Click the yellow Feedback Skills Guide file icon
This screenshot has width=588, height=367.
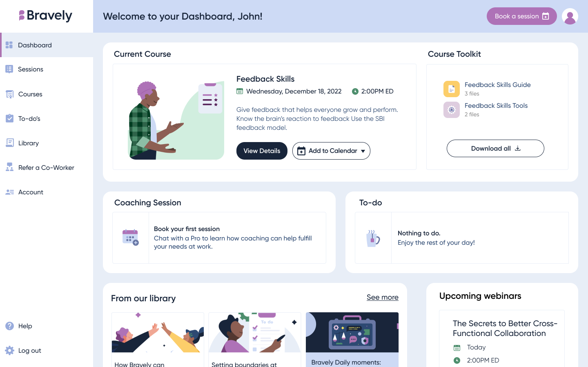pos(452,89)
